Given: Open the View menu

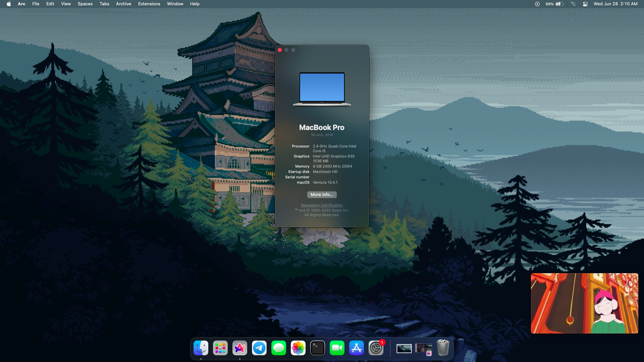Looking at the screenshot, I should pyautogui.click(x=66, y=4).
